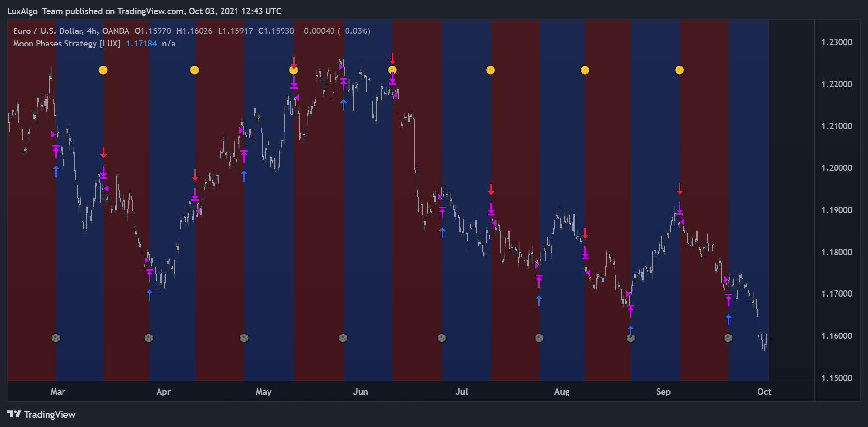This screenshot has width=868, height=427.
Task: Click the LuxAlgo_Team published header text
Action: [144, 11]
